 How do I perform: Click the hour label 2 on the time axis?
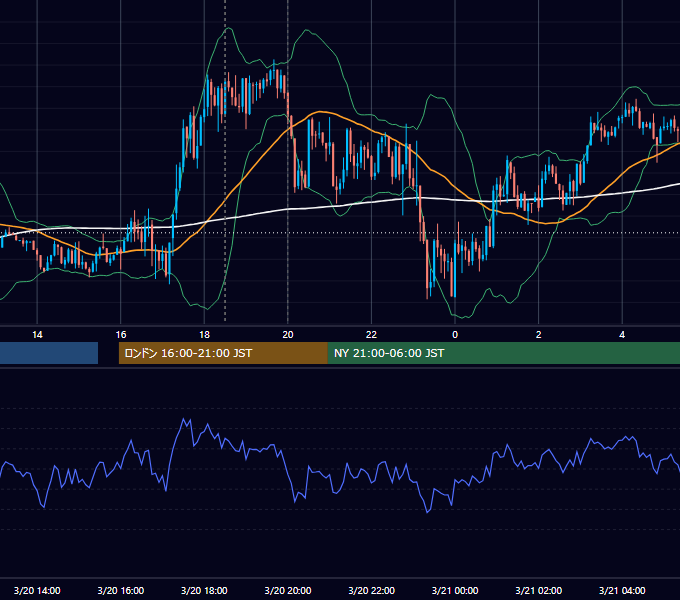click(539, 335)
